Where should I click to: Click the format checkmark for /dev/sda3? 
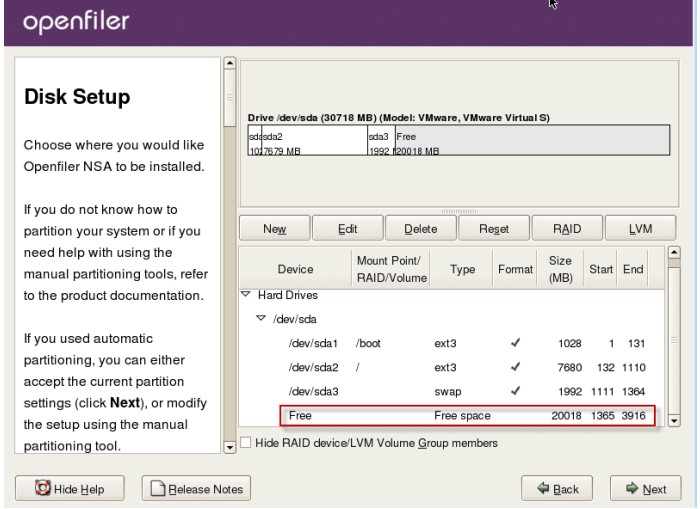[x=515, y=391]
